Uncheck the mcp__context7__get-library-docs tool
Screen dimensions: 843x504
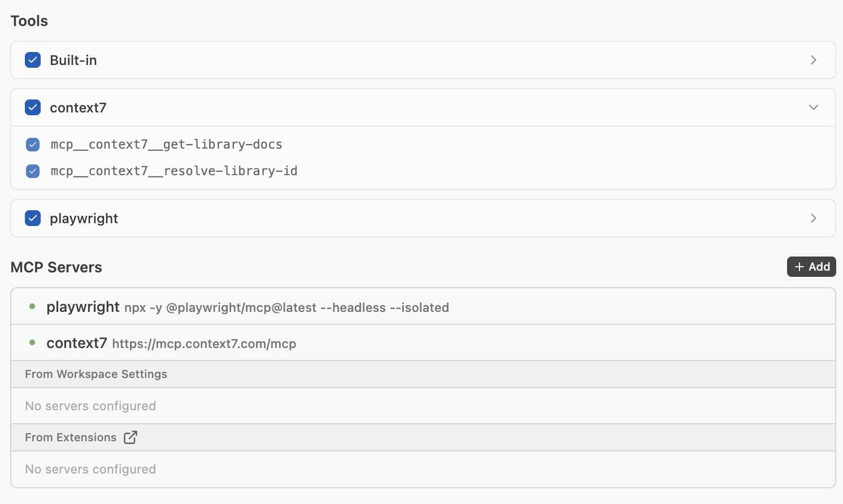point(33,145)
